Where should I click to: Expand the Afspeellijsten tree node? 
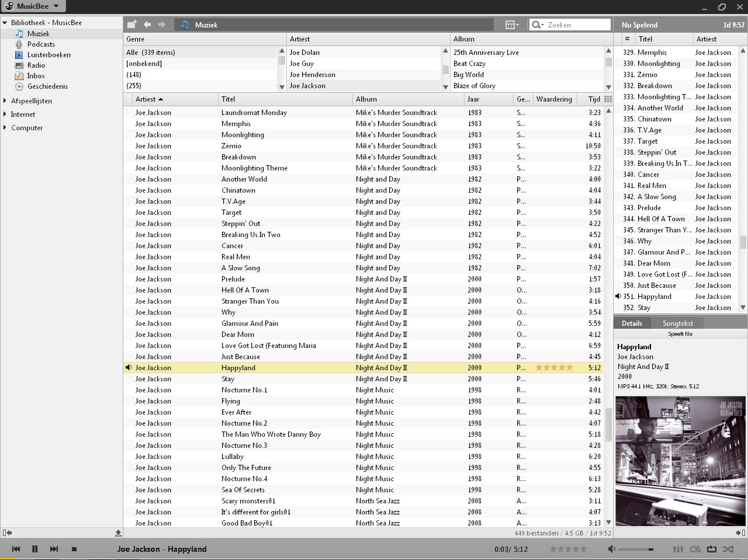(5, 101)
